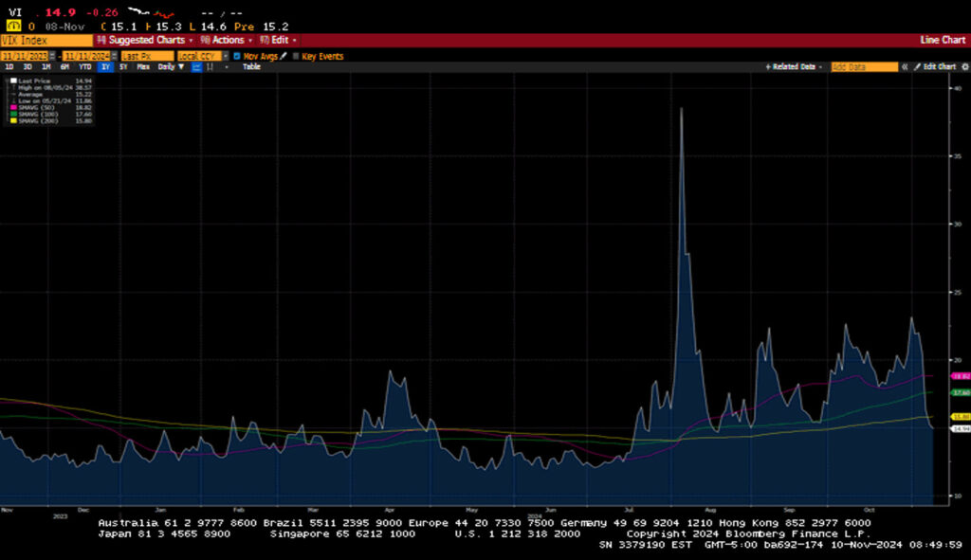This screenshot has width=971, height=560.
Task: Click the plus icon for Related Data
Action: click(768, 67)
